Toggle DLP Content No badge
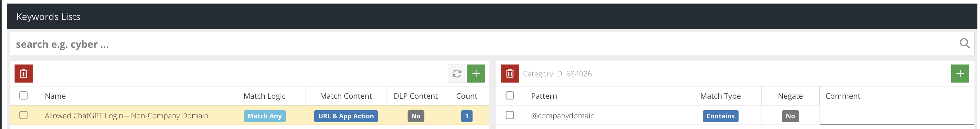The image size is (980, 129). point(416,116)
